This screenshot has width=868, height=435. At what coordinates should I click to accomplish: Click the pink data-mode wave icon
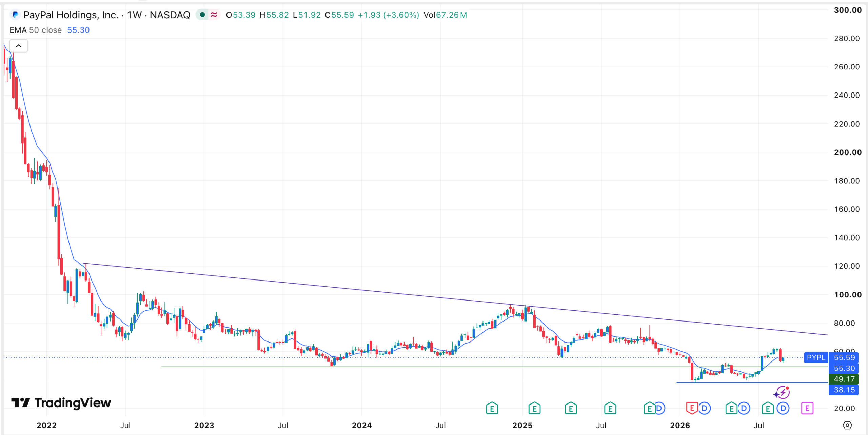214,15
